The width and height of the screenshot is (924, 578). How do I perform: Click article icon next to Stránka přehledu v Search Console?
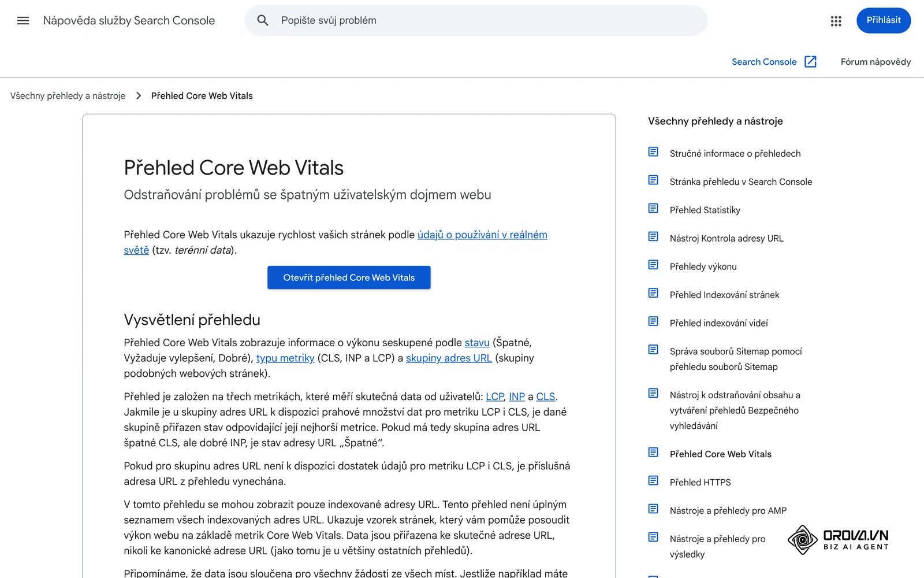653,180
